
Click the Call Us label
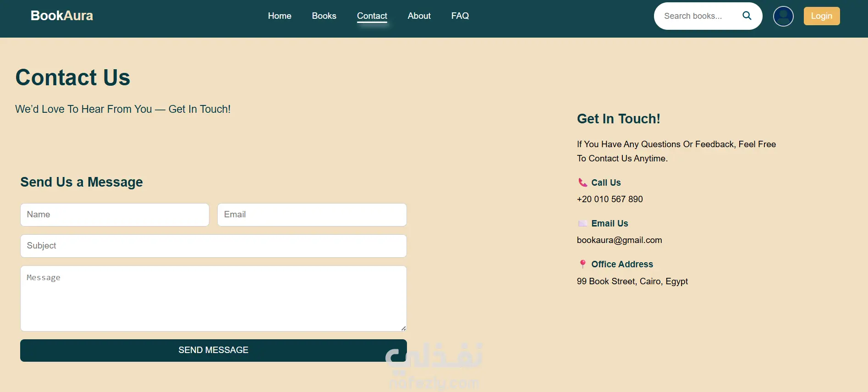tap(606, 182)
